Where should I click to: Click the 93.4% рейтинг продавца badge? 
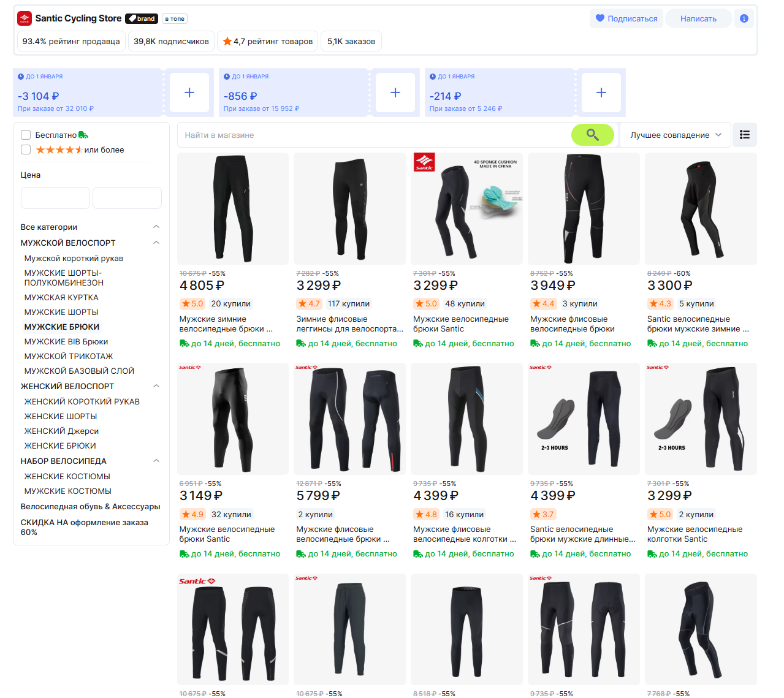click(71, 41)
